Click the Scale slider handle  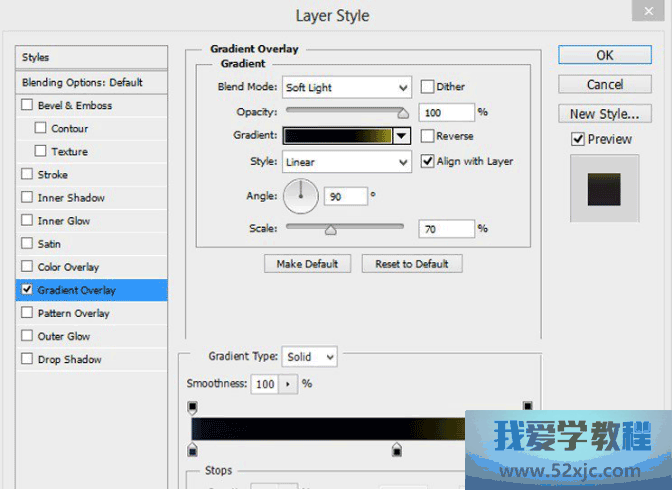[330, 230]
